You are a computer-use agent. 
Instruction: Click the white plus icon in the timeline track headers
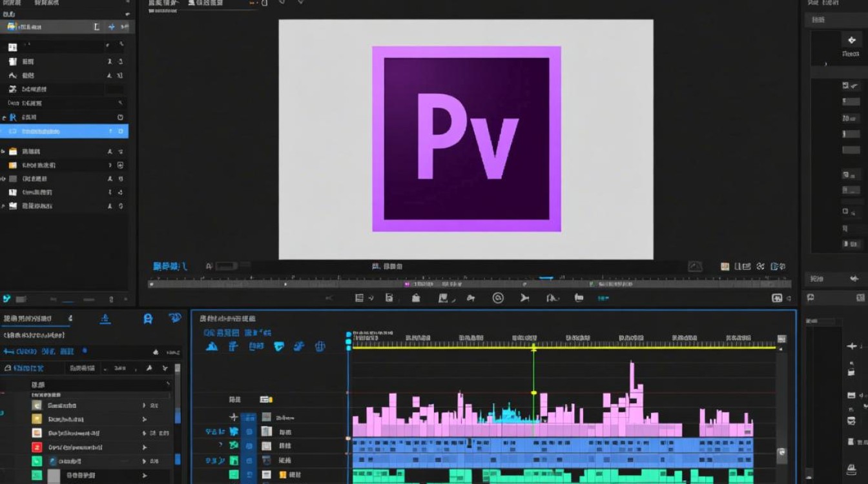click(234, 418)
